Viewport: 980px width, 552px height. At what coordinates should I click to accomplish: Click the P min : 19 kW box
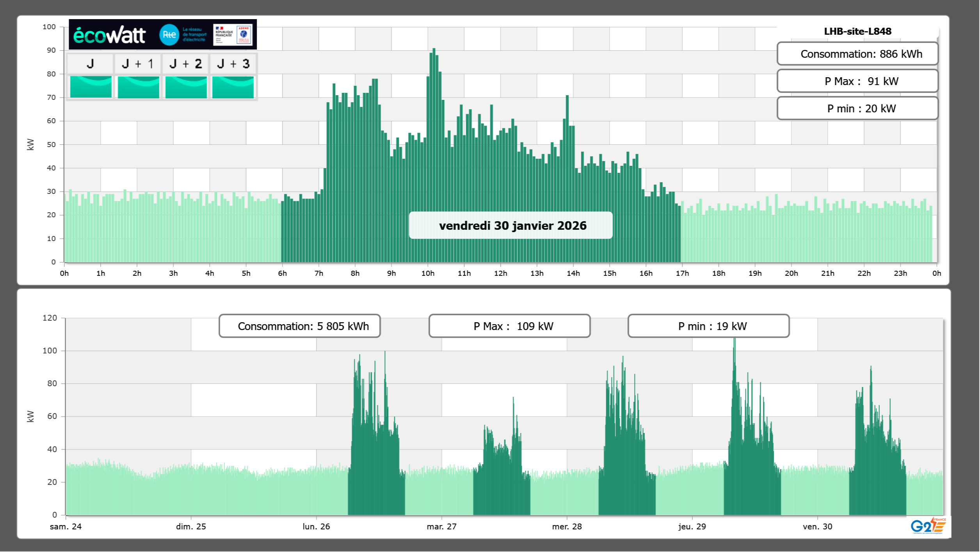(708, 326)
